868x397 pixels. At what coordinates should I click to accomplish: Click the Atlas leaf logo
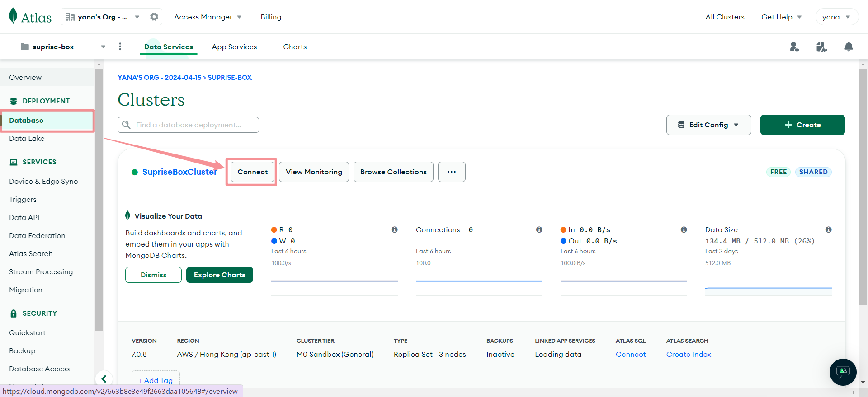[x=13, y=16]
